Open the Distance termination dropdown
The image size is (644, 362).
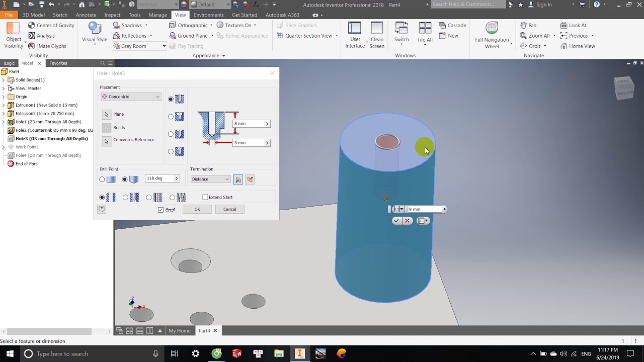coord(210,179)
